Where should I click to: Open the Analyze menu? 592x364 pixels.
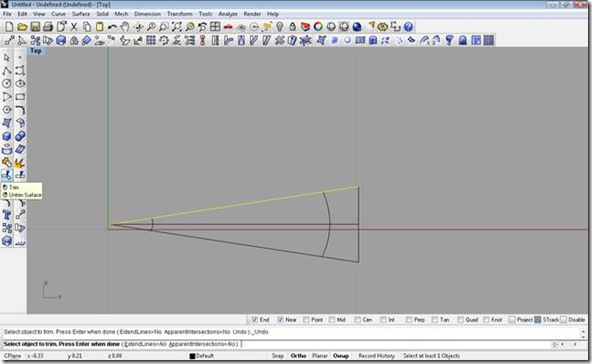click(x=228, y=14)
